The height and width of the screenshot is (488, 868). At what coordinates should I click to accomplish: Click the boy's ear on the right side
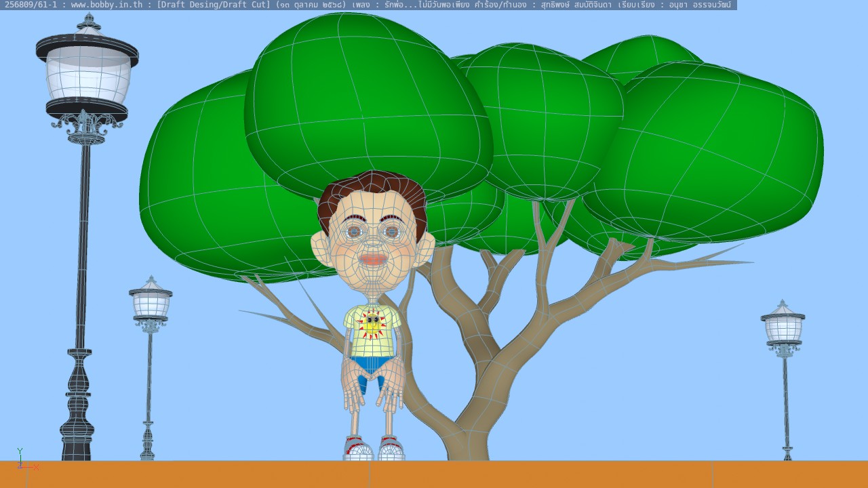tap(427, 247)
